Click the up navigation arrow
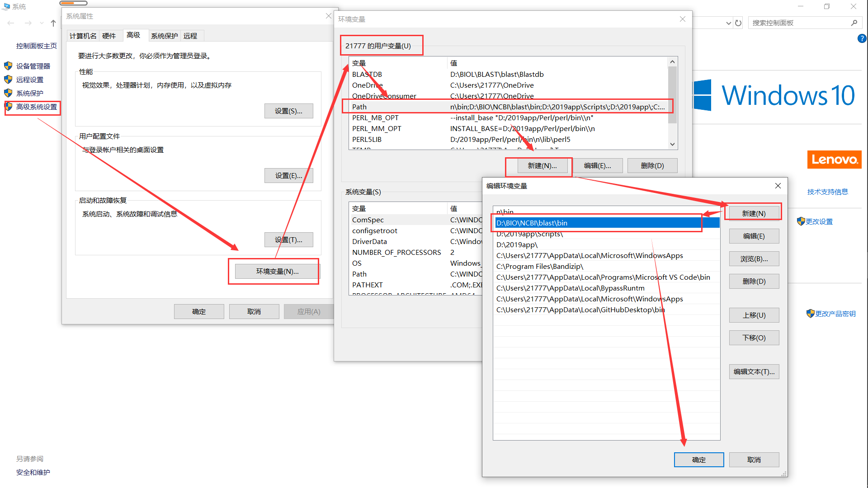This screenshot has height=488, width=868. [x=53, y=23]
